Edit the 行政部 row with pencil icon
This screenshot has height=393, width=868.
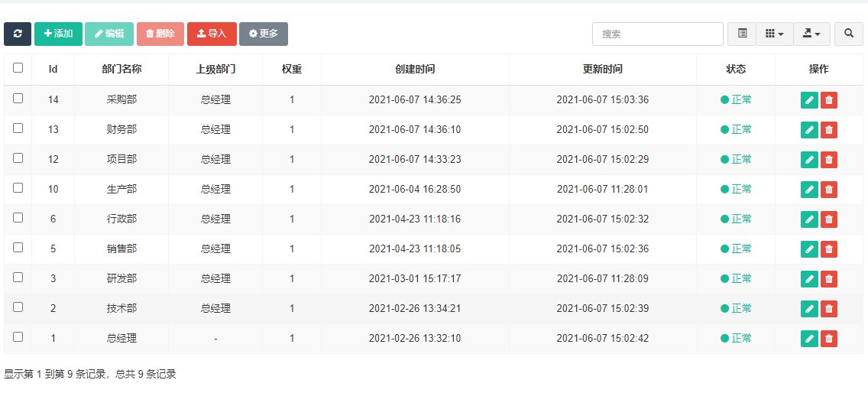click(809, 219)
